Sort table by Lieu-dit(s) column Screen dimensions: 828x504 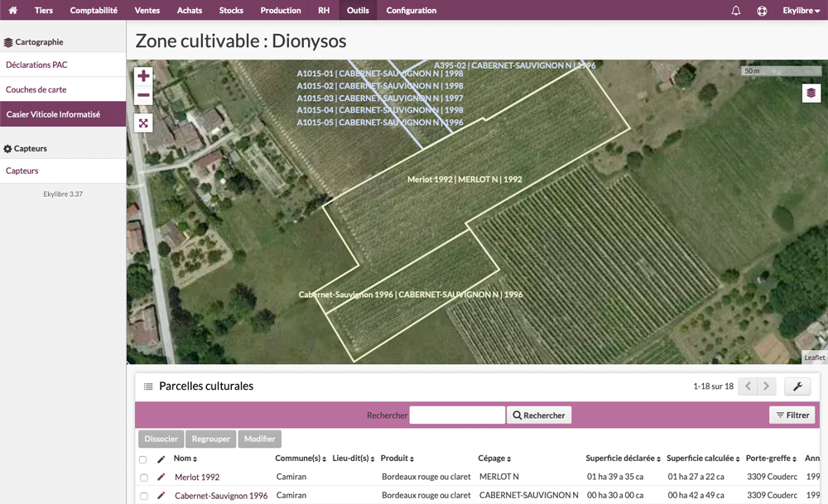354,458
